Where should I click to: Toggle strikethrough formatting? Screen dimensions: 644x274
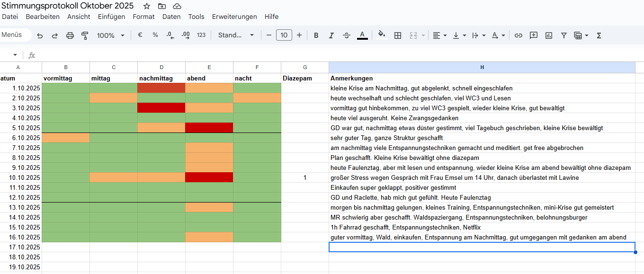[x=347, y=35]
